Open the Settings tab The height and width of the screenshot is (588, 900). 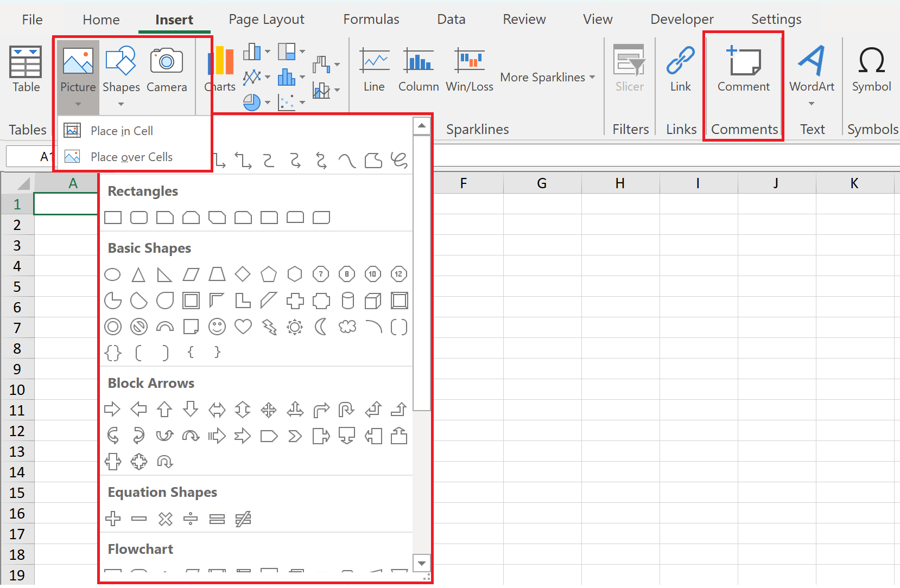click(776, 20)
